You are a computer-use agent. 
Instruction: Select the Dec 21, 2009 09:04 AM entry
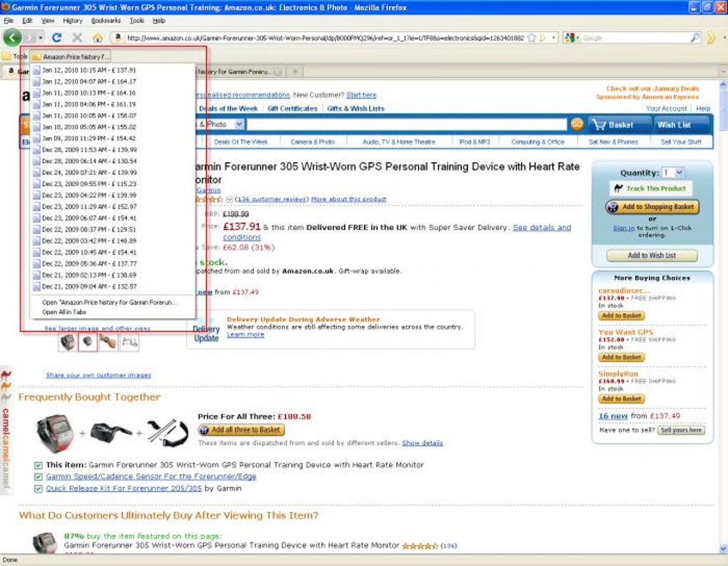112,286
